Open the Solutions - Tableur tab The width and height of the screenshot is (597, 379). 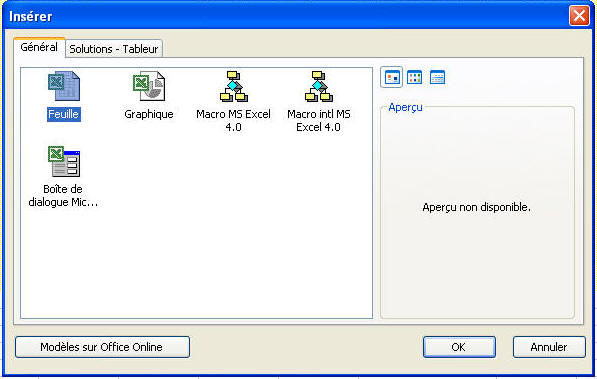113,49
